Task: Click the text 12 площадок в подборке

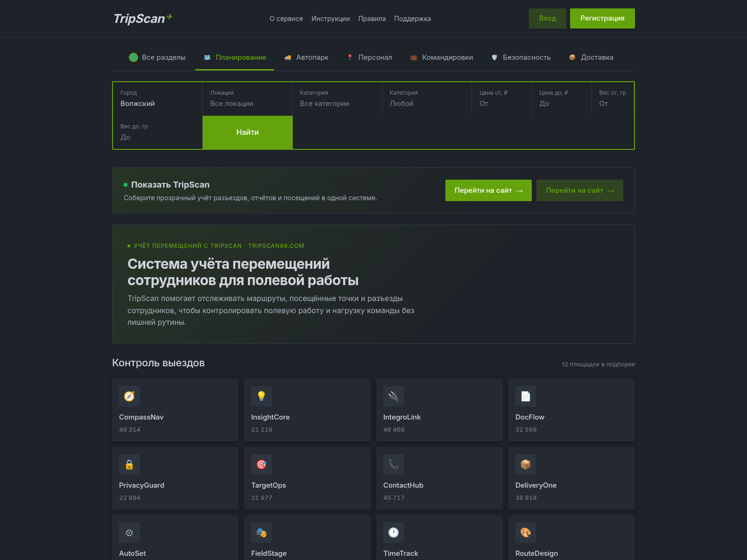Action: [x=598, y=364]
